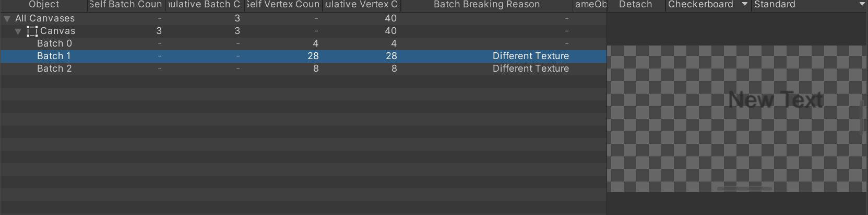Image resolution: width=868 pixels, height=215 pixels.
Task: Collapse the All Canvases tree arrow
Action: [x=7, y=19]
